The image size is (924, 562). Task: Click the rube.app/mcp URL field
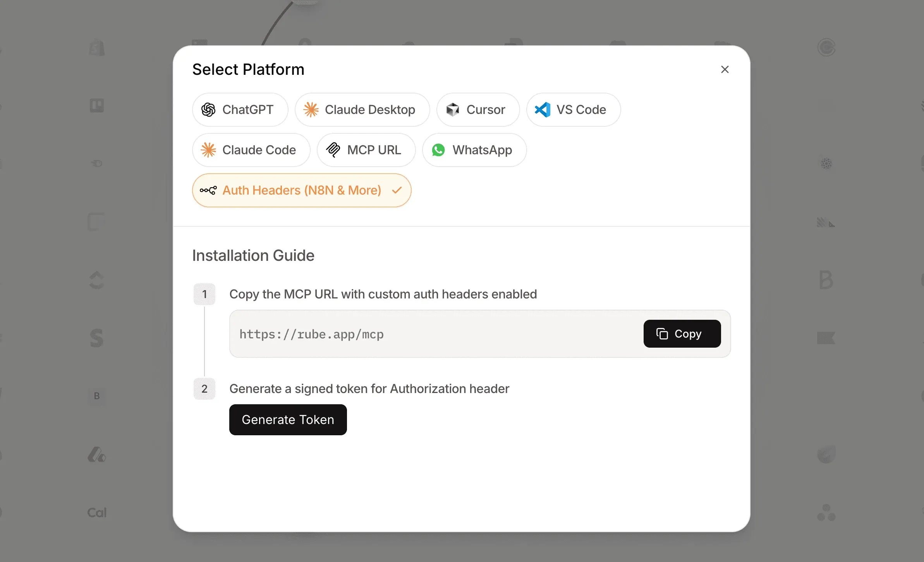pyautogui.click(x=426, y=334)
